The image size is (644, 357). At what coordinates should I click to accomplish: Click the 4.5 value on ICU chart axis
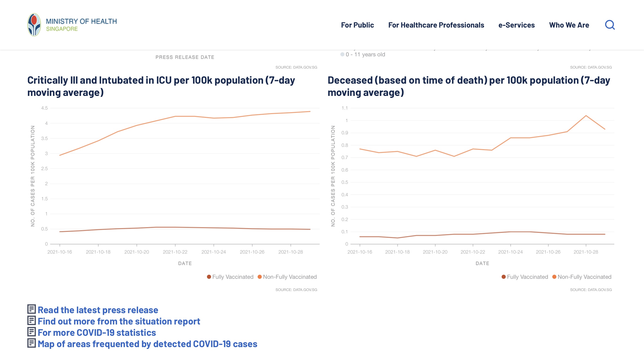coord(45,108)
